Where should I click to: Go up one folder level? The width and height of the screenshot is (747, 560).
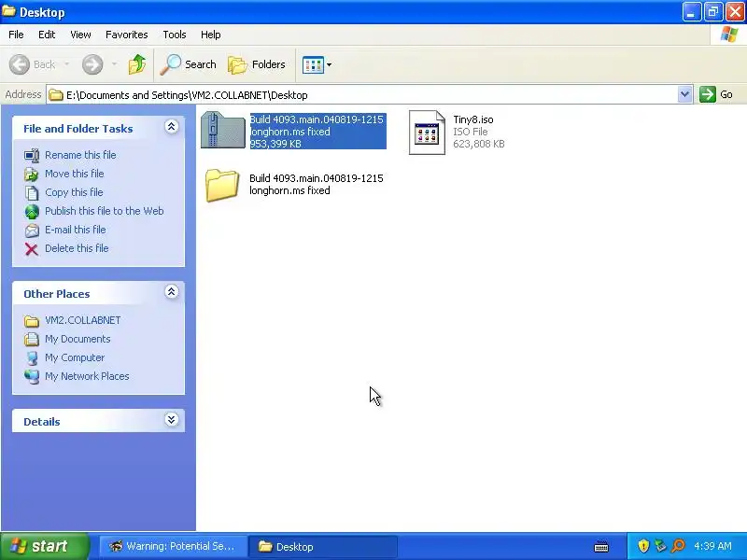tap(137, 64)
